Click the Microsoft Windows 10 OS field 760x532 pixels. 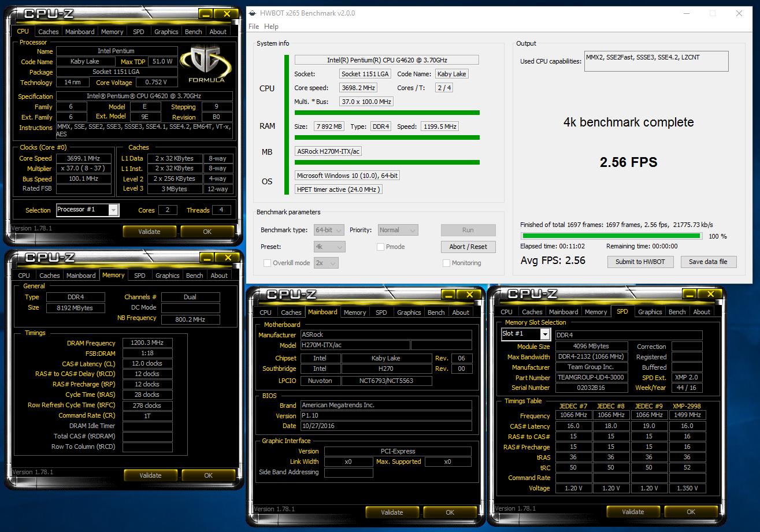[x=347, y=176]
